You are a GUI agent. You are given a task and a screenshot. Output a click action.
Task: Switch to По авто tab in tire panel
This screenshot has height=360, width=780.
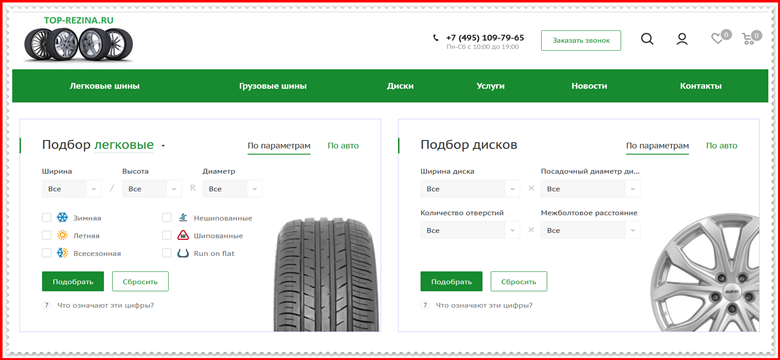tap(343, 146)
